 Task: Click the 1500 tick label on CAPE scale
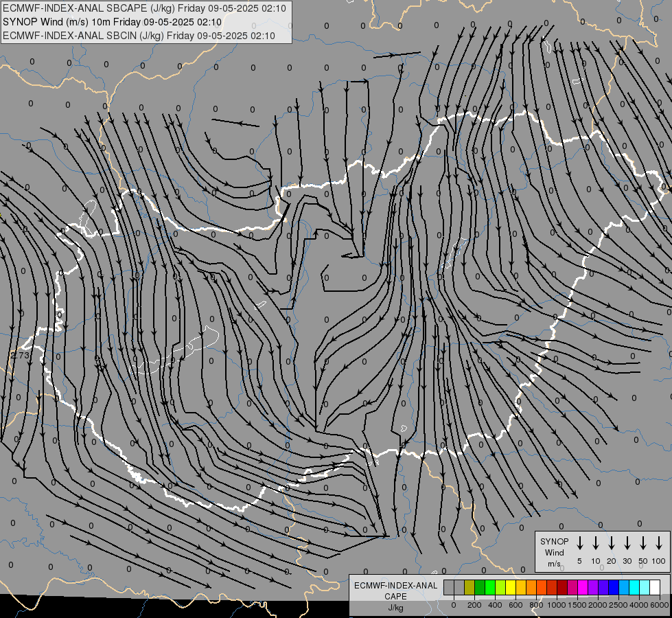(x=577, y=605)
